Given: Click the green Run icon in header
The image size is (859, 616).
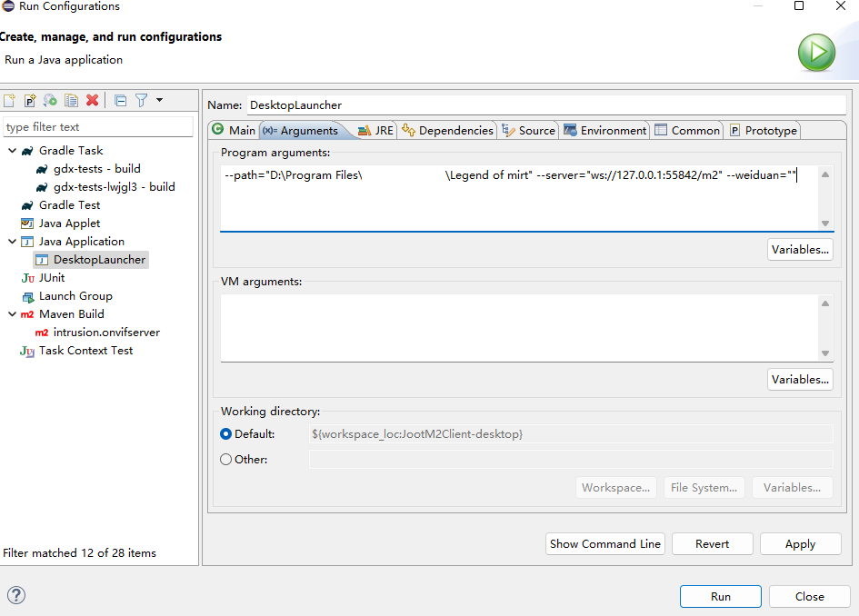Looking at the screenshot, I should click(815, 53).
